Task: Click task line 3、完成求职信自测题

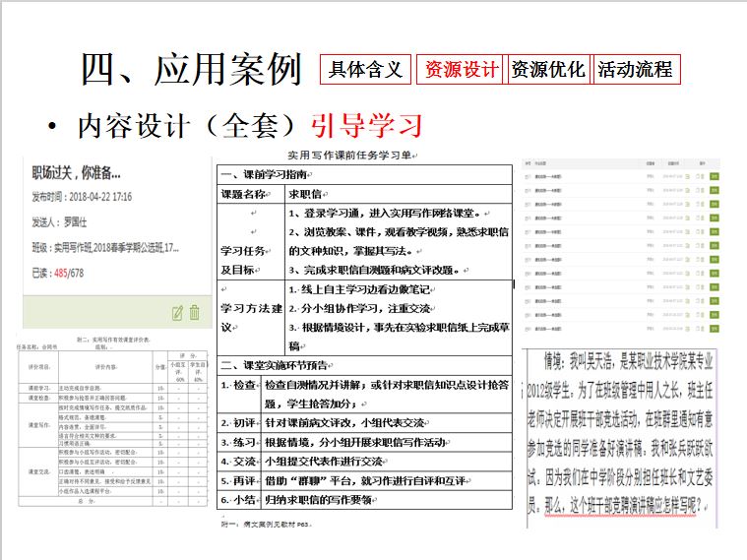Action: 377,271
